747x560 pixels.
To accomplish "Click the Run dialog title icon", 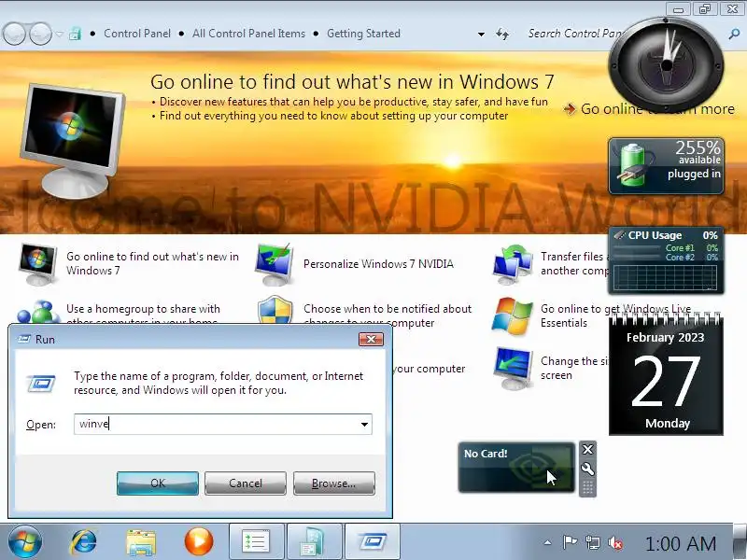I will coord(24,339).
